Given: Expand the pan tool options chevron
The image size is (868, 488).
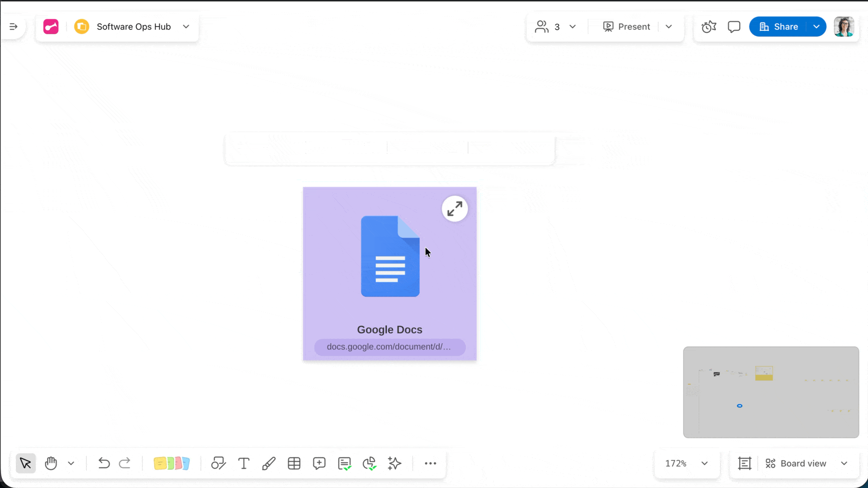Looking at the screenshot, I should click(x=71, y=463).
